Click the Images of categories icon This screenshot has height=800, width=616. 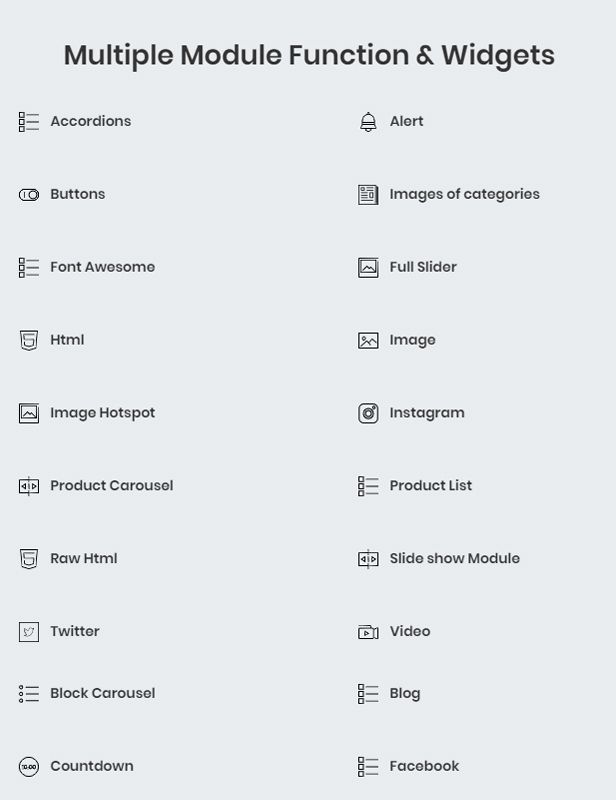[368, 195]
